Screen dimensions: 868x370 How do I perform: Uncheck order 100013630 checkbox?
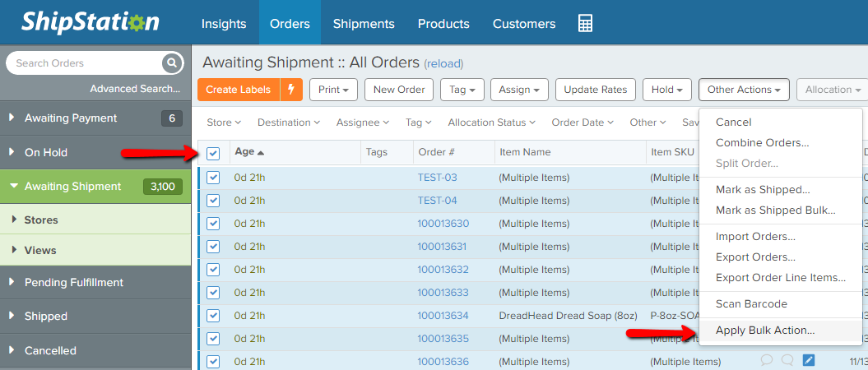click(x=213, y=224)
